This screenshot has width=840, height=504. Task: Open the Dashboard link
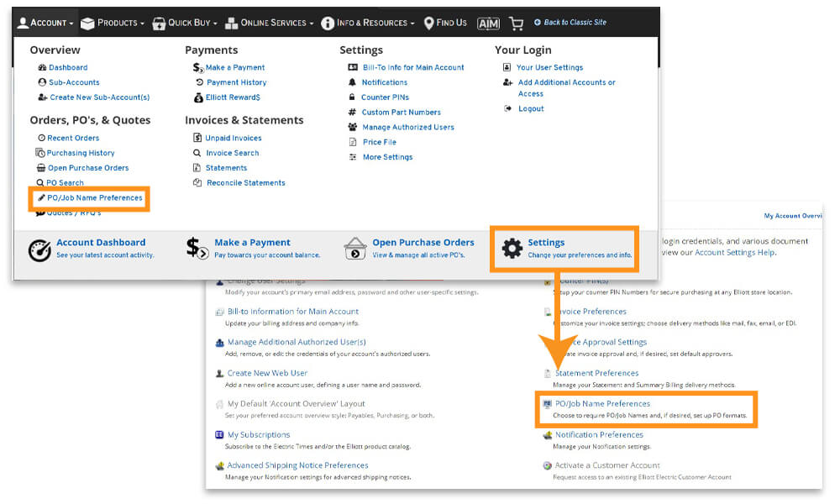pos(68,67)
